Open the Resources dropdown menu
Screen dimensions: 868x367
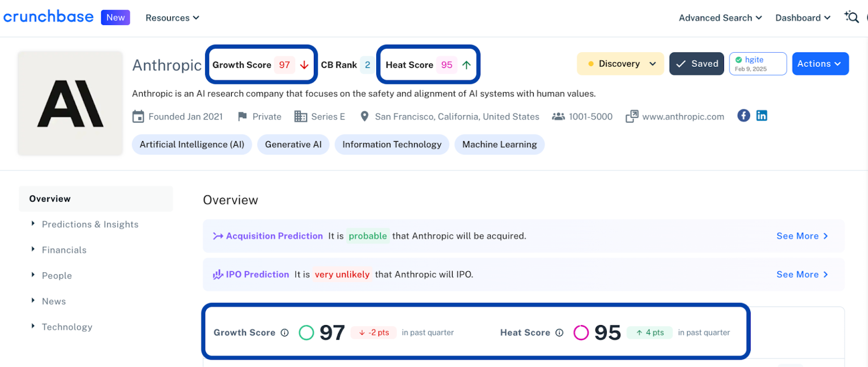(172, 18)
